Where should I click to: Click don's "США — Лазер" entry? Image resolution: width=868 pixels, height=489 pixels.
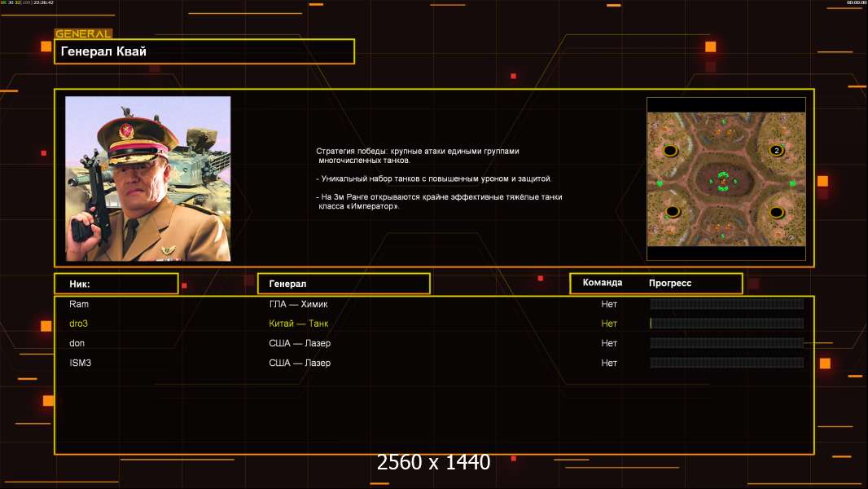[300, 343]
